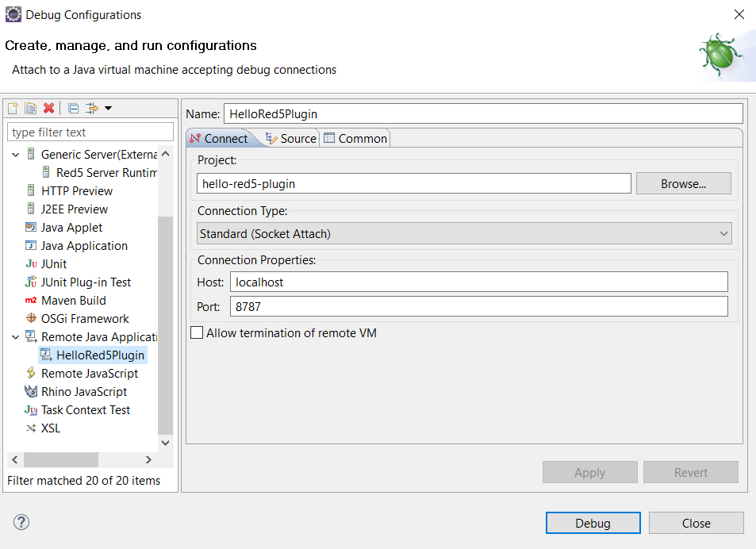Select Java Application configuration type

point(84,246)
